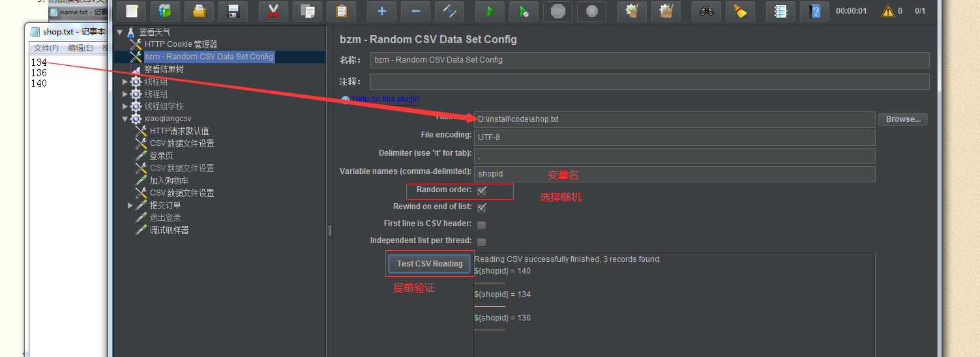Select the 加入购物车 sampler
Screen dimensions: 980x357
[x=169, y=180]
